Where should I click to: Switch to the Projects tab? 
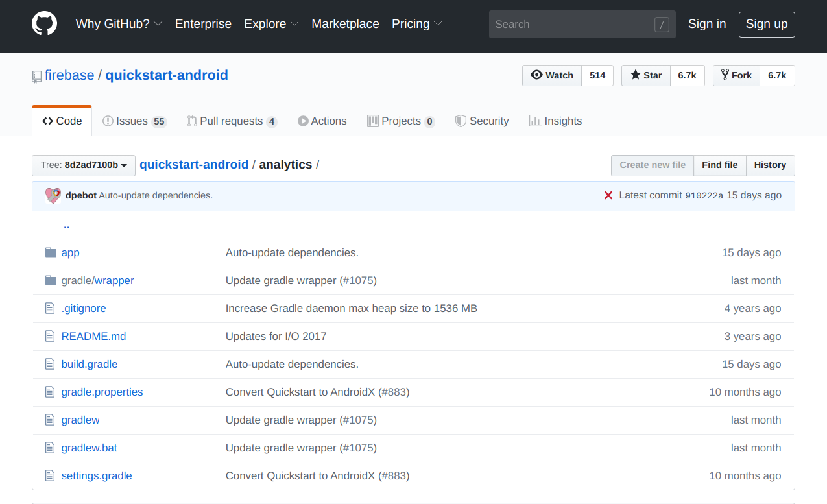click(x=401, y=121)
